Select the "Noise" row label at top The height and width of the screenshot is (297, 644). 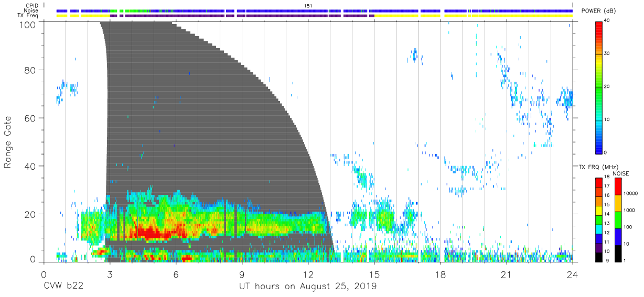[31, 10]
